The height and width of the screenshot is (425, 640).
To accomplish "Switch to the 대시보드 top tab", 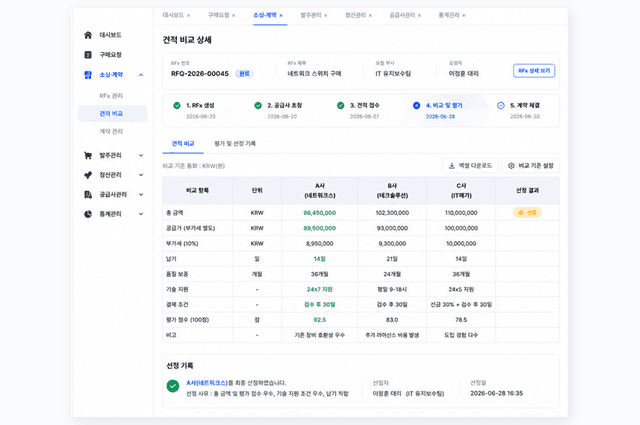I will [173, 15].
